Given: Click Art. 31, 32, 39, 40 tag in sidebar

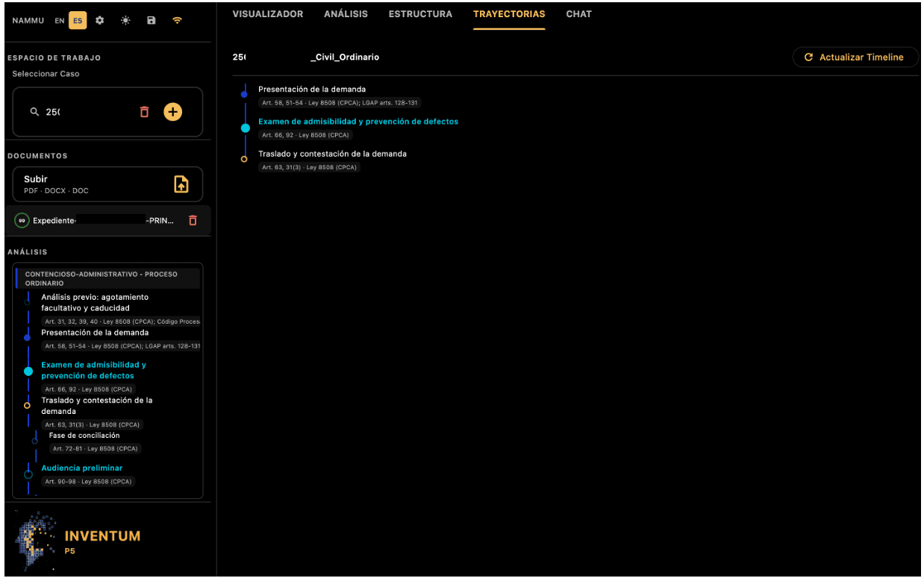Looking at the screenshot, I should pos(122,321).
